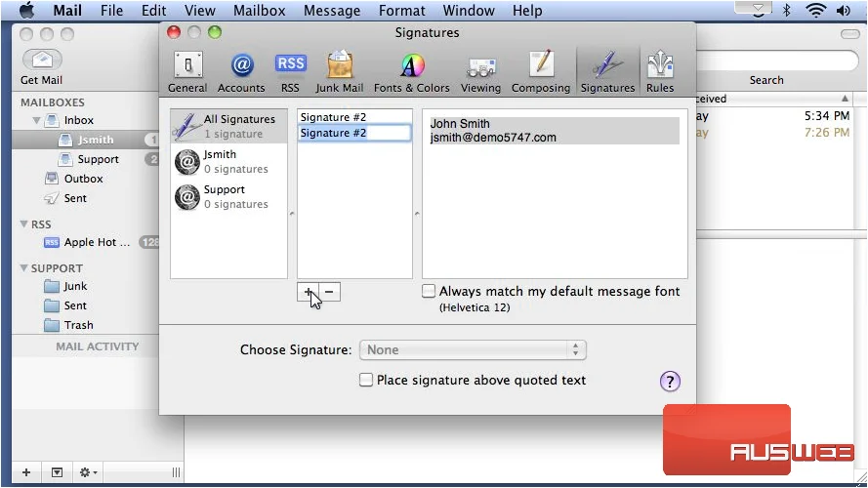Image resolution: width=868 pixels, height=488 pixels.
Task: Open Fonts & Colors preferences pane
Action: pyautogui.click(x=412, y=72)
